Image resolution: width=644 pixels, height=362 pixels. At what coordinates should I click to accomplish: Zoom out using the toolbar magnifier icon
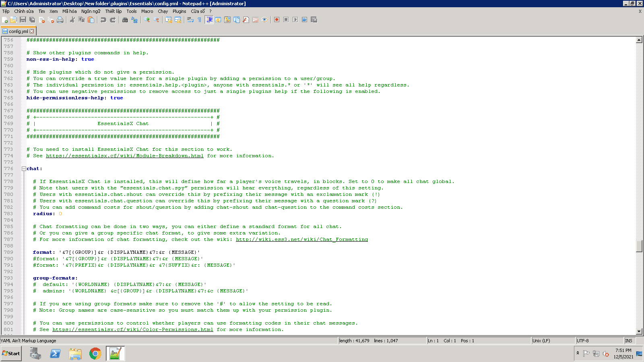pyautogui.click(x=156, y=20)
